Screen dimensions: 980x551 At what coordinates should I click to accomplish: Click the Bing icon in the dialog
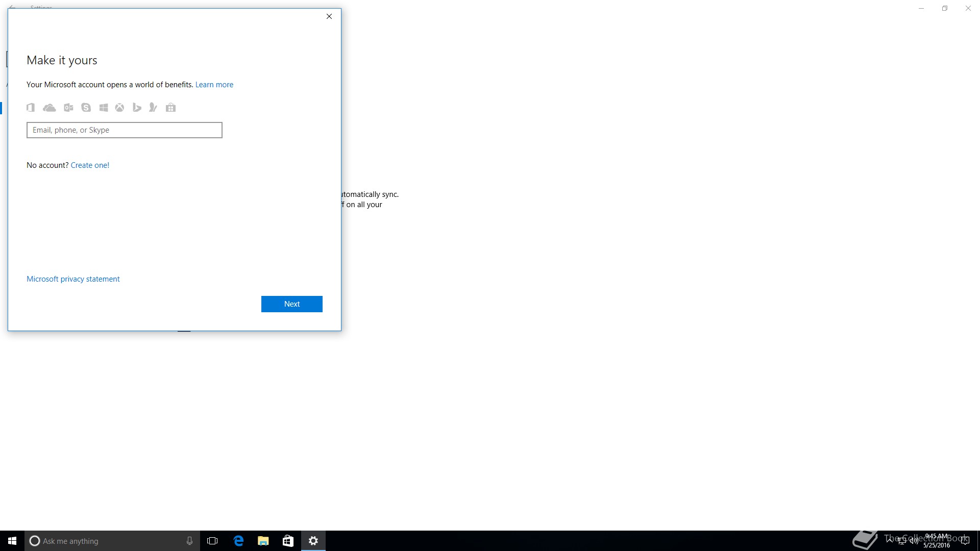tap(137, 108)
